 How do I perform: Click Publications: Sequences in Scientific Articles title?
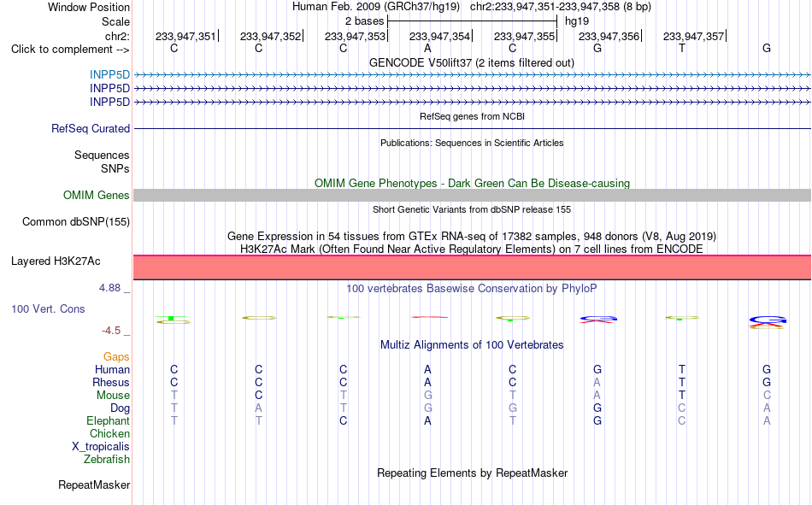pyautogui.click(x=472, y=143)
